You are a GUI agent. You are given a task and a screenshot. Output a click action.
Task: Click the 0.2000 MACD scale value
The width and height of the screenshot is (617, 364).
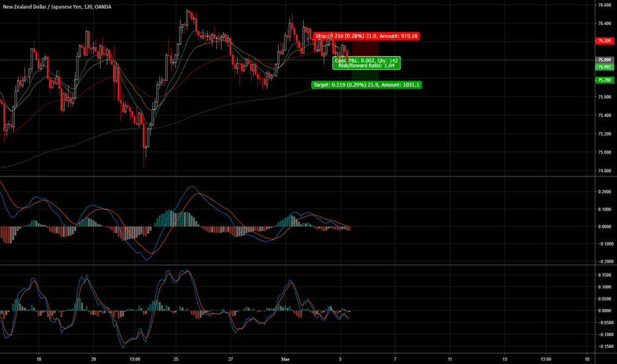click(604, 192)
